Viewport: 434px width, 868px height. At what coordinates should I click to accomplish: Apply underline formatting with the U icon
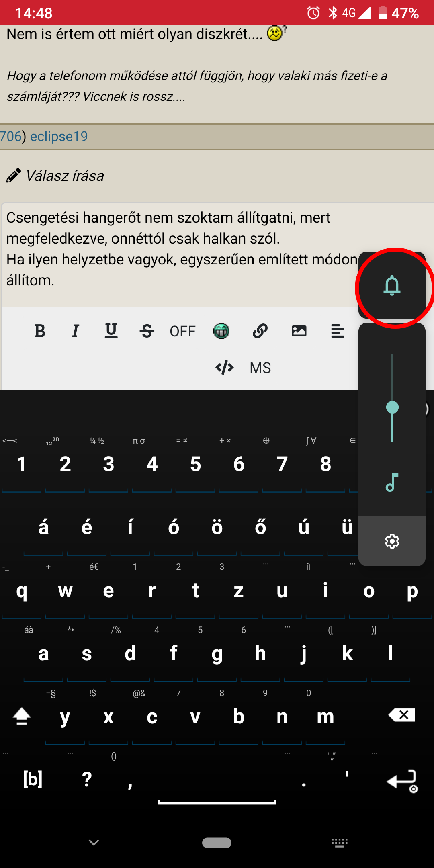(111, 331)
